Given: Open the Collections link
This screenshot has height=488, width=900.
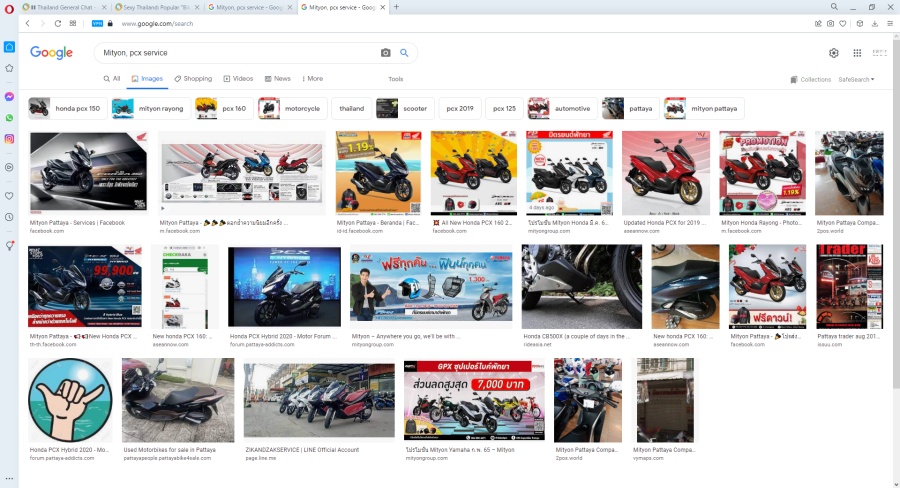Looking at the screenshot, I should pos(811,79).
